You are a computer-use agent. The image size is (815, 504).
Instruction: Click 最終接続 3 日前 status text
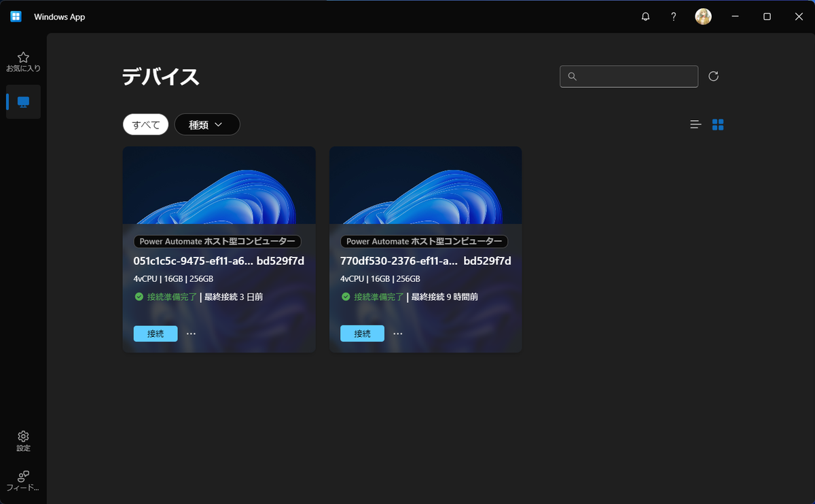click(234, 297)
